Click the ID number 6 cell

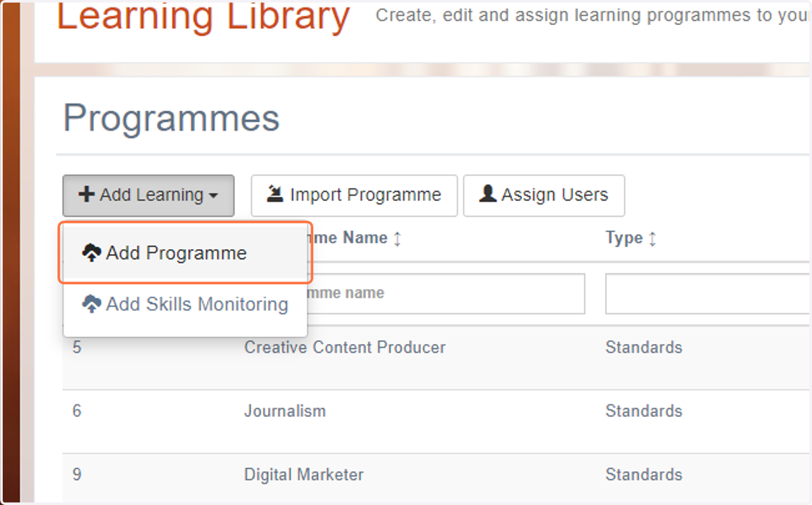click(76, 411)
